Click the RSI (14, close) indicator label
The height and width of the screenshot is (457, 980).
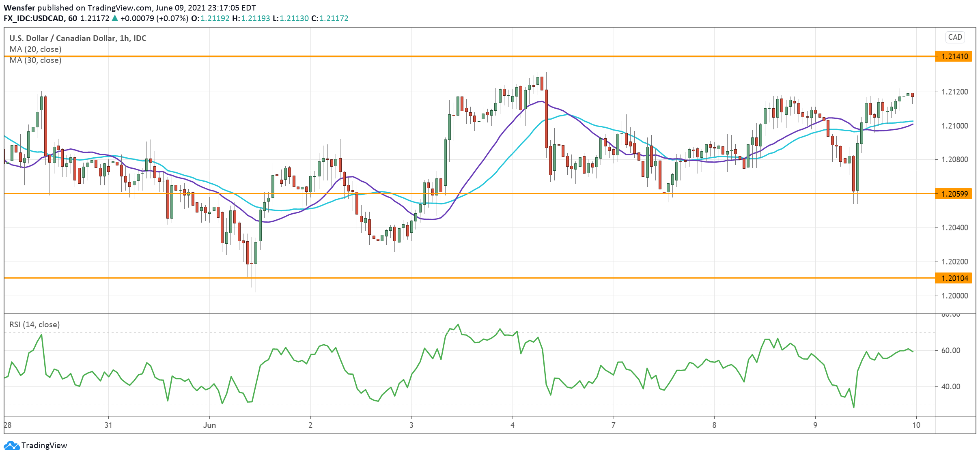pos(34,324)
